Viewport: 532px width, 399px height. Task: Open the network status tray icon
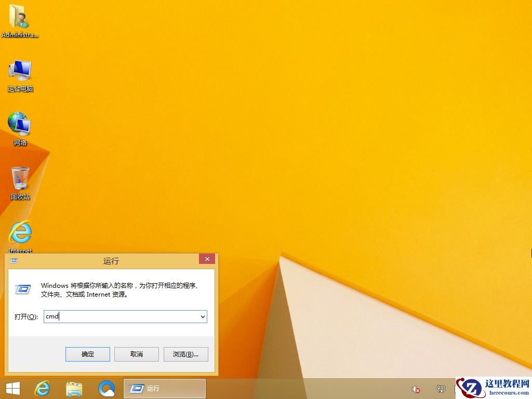coord(441,389)
